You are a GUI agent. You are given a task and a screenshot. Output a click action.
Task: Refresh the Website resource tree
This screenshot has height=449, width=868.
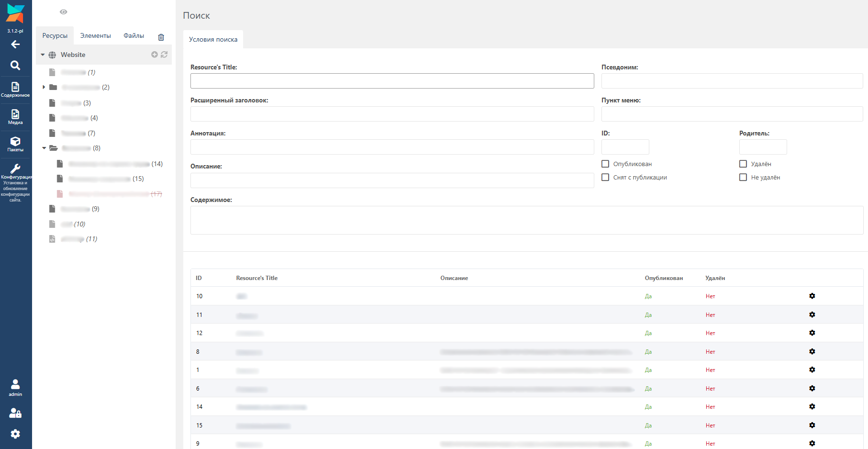point(164,55)
